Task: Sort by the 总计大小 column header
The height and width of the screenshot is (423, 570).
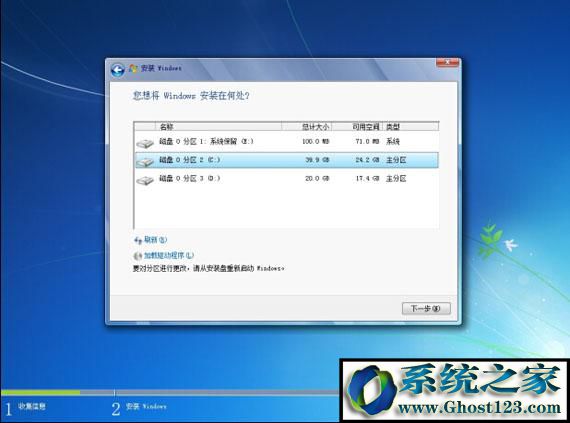Action: [x=306, y=126]
